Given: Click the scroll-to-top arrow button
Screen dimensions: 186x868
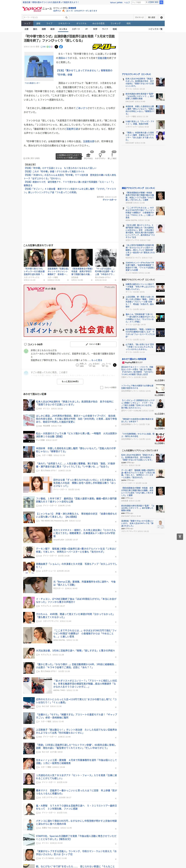Looking at the screenshot, I should click(x=180, y=537).
